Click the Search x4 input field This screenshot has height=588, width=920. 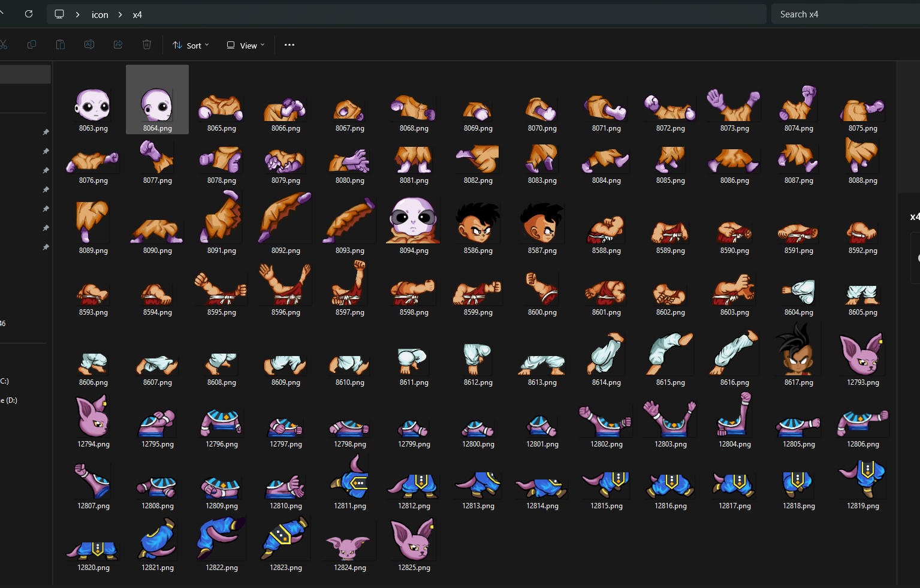(845, 14)
